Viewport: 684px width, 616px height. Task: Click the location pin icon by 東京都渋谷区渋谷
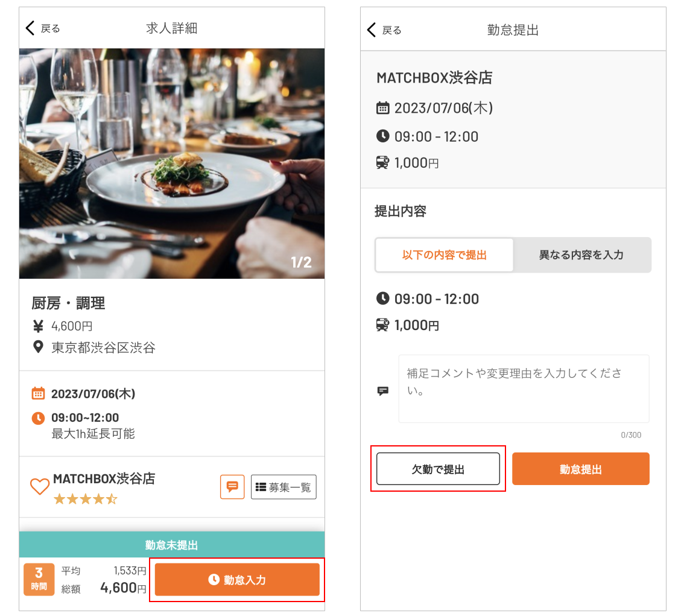[x=38, y=347]
